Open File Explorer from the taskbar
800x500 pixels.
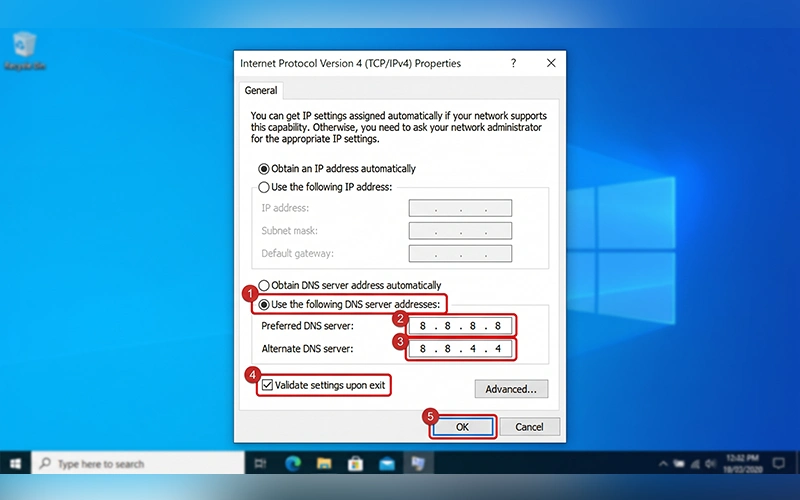click(324, 463)
